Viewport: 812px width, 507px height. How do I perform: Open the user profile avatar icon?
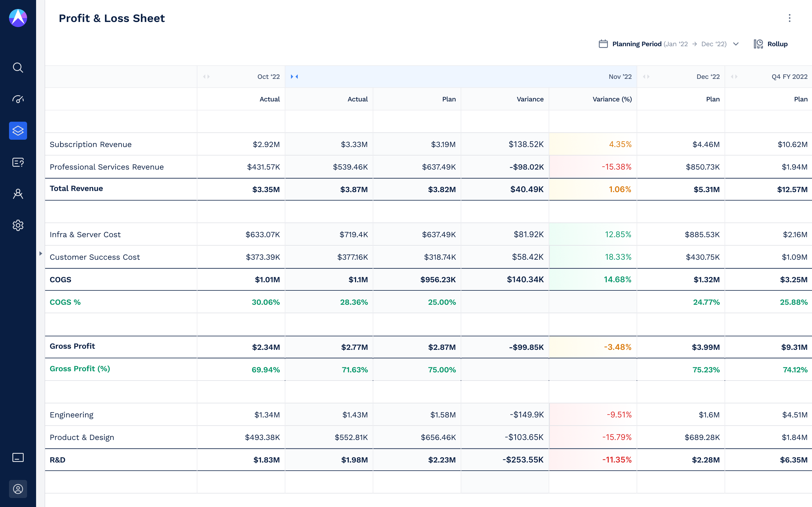click(x=18, y=489)
